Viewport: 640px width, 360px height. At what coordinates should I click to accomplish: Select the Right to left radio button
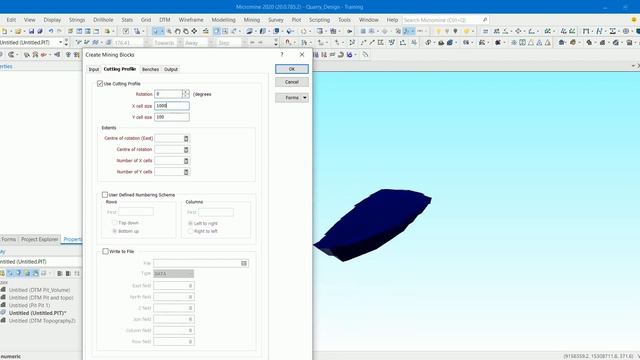(x=190, y=231)
